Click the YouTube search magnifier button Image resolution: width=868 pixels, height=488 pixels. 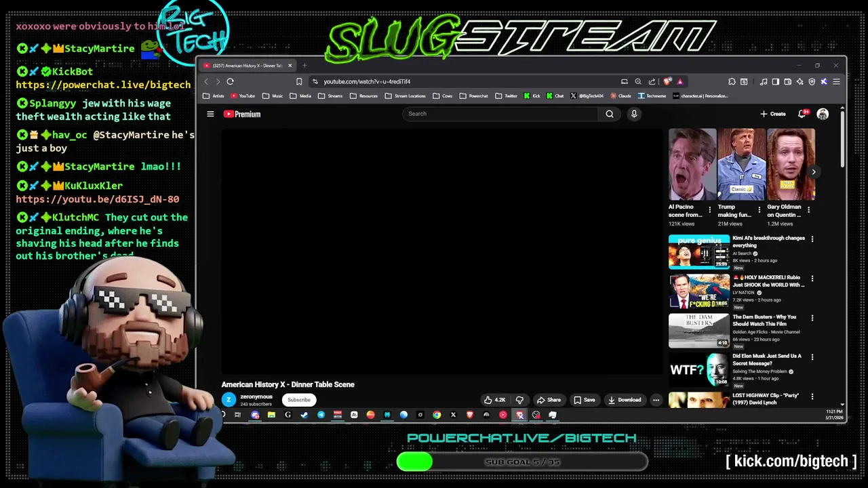coord(610,114)
